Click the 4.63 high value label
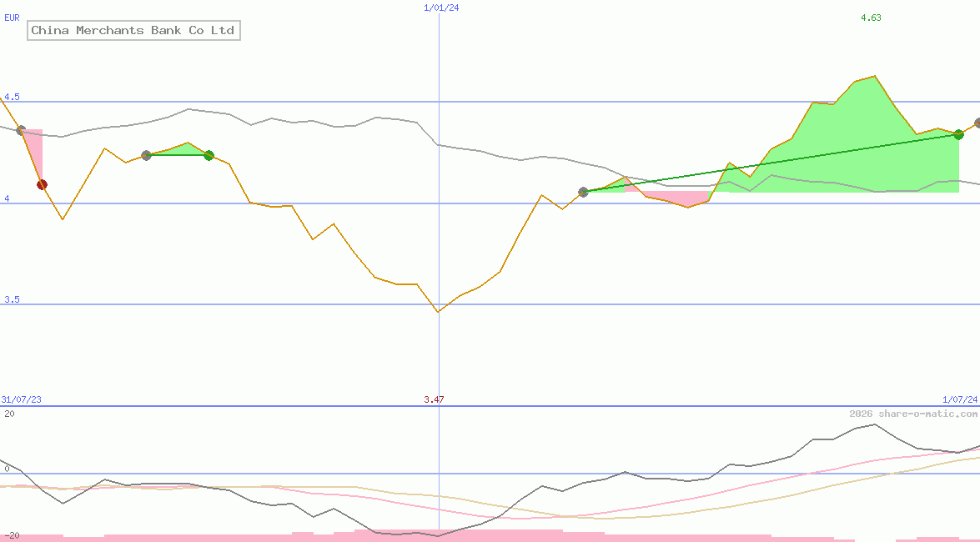The image size is (980, 542). [x=871, y=18]
